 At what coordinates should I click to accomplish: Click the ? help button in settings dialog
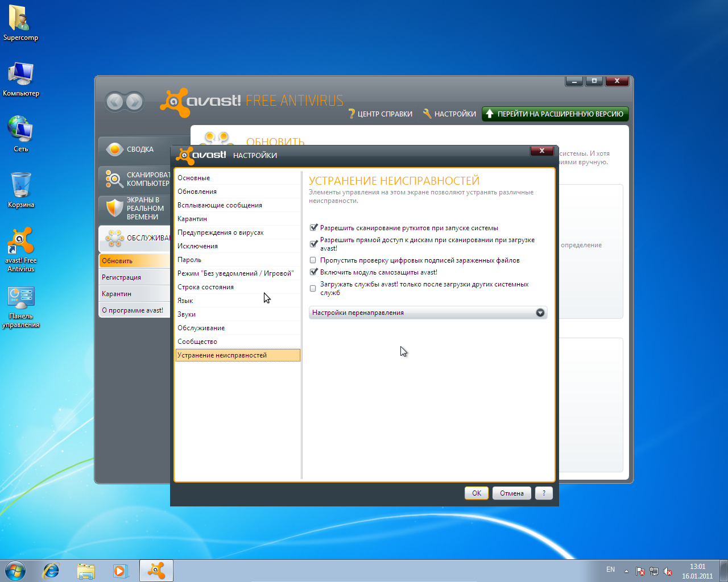(544, 493)
